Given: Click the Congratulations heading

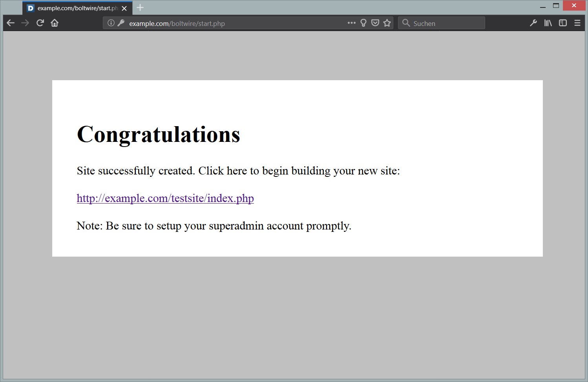Looking at the screenshot, I should [x=158, y=134].
